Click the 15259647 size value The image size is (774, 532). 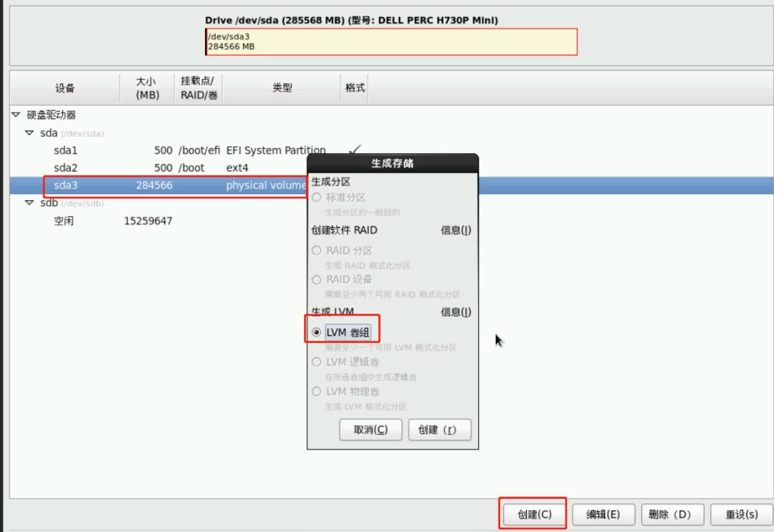pos(148,221)
